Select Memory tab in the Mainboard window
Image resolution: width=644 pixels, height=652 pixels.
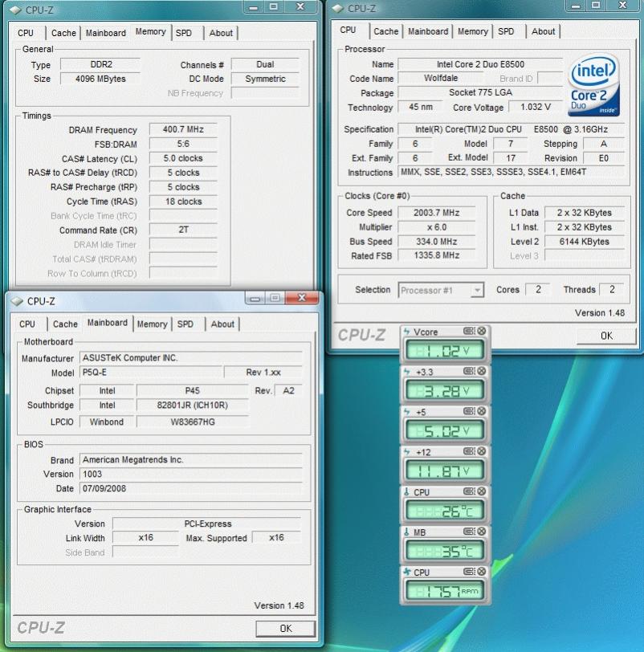(x=152, y=324)
